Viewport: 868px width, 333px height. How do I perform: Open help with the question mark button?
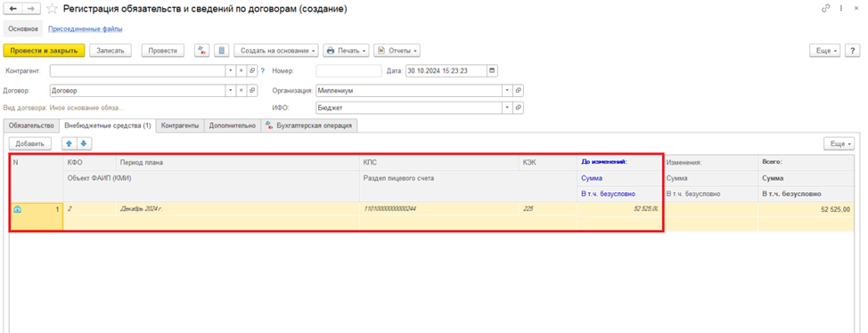pos(854,51)
